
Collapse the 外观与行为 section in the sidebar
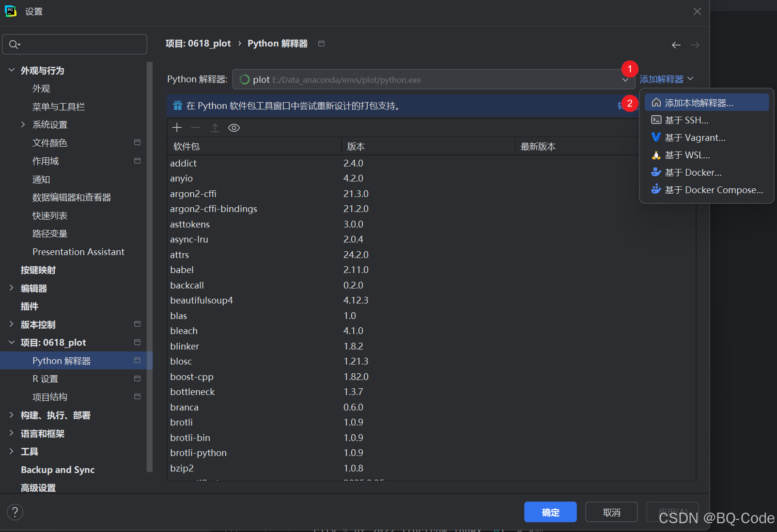(x=11, y=70)
